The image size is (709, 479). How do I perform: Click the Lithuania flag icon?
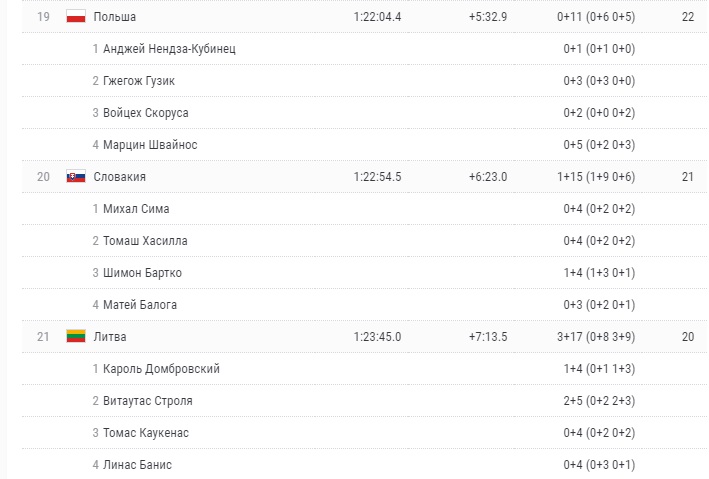point(75,337)
